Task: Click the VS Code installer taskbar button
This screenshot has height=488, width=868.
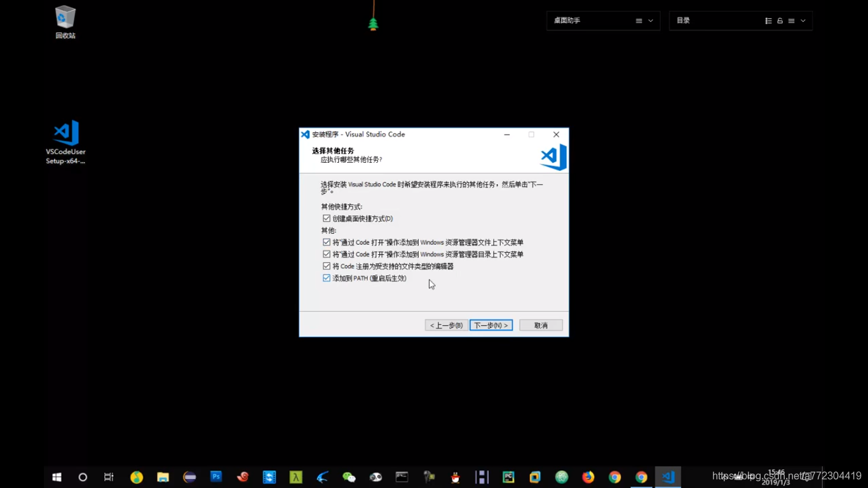Action: [668, 477]
